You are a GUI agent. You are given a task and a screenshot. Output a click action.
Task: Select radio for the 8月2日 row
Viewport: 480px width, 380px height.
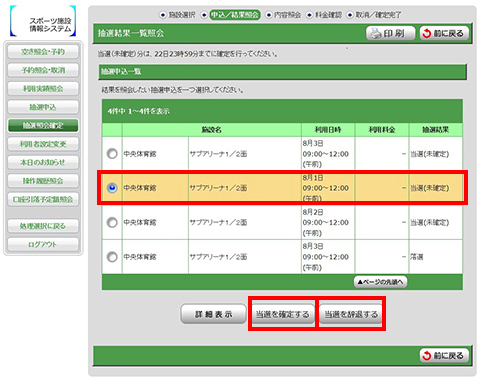click(112, 222)
